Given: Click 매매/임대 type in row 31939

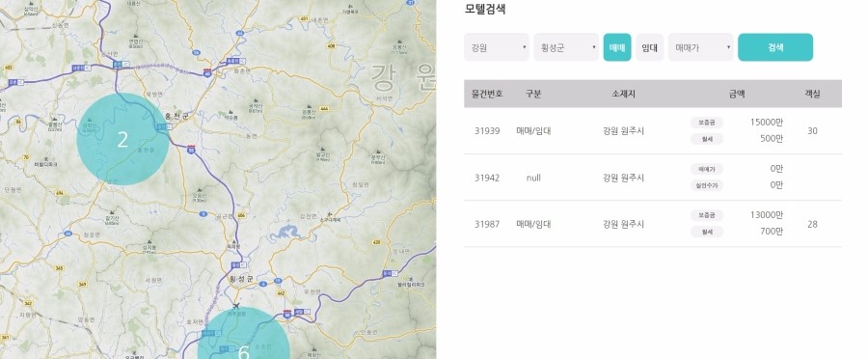Looking at the screenshot, I should (x=533, y=131).
